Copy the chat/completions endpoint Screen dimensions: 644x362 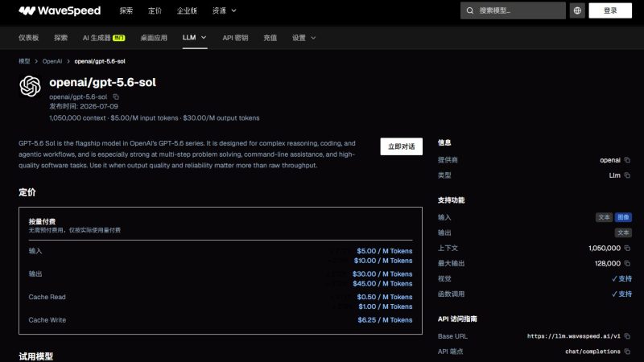(x=627, y=352)
